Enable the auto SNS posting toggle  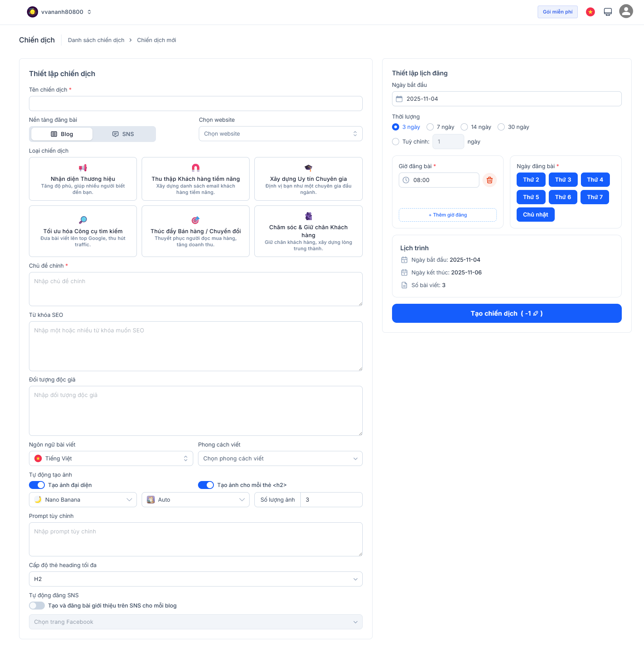pyautogui.click(x=37, y=606)
